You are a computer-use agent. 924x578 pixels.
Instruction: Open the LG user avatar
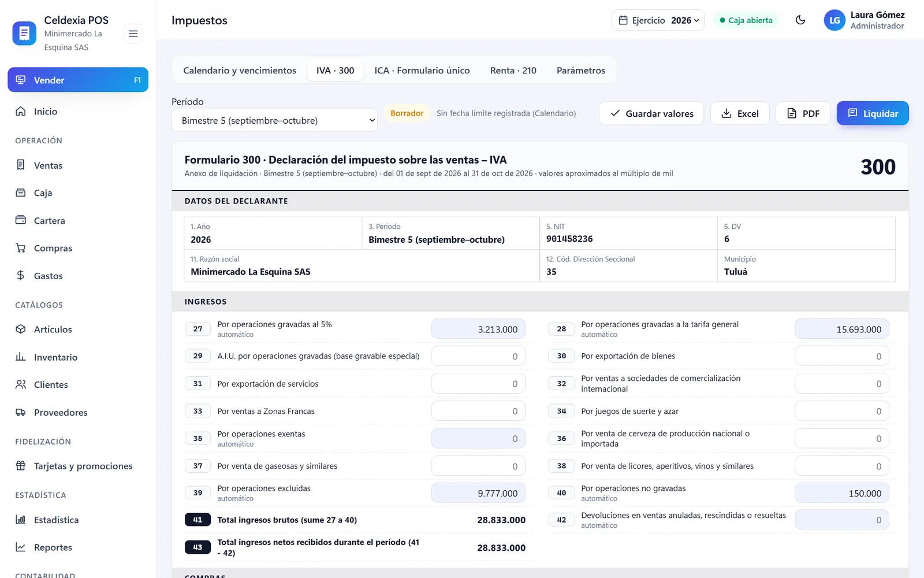point(834,20)
